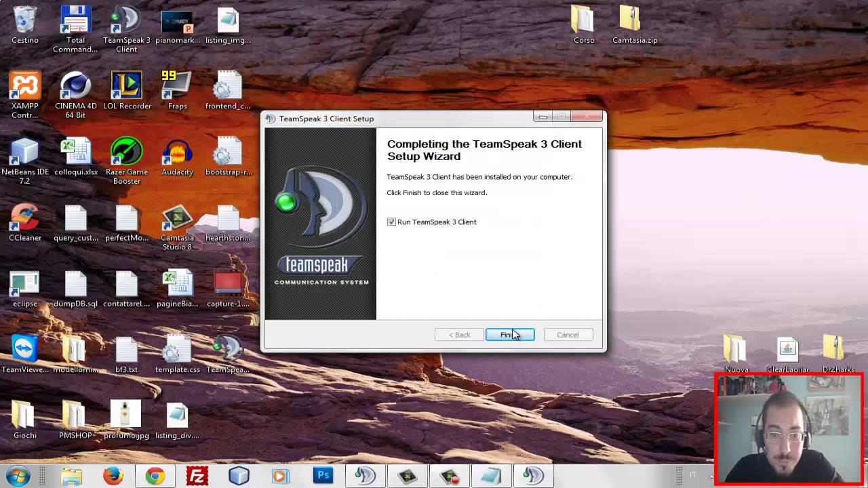The height and width of the screenshot is (488, 868).
Task: Select the XAMPP Control desktop shortcut
Action: point(25,96)
